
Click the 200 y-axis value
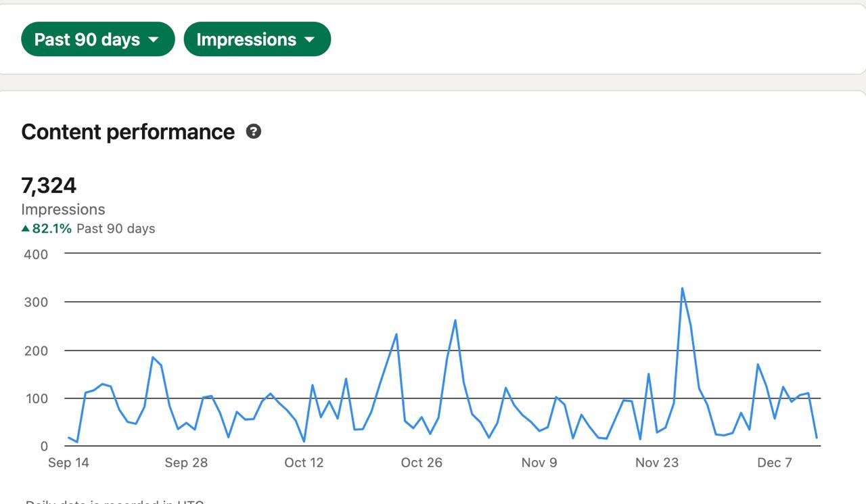click(35, 350)
